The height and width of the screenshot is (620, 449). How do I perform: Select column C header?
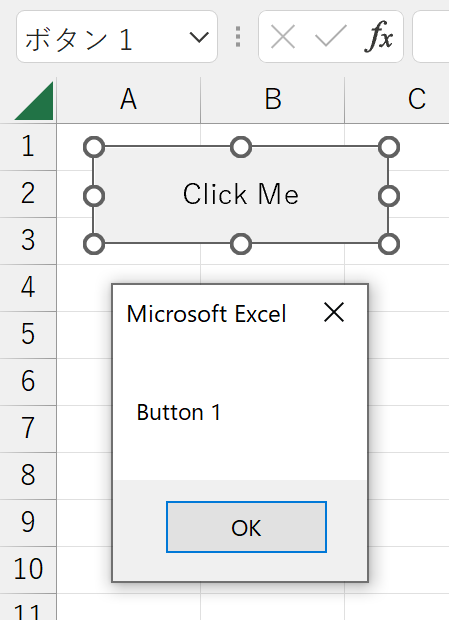click(397, 100)
